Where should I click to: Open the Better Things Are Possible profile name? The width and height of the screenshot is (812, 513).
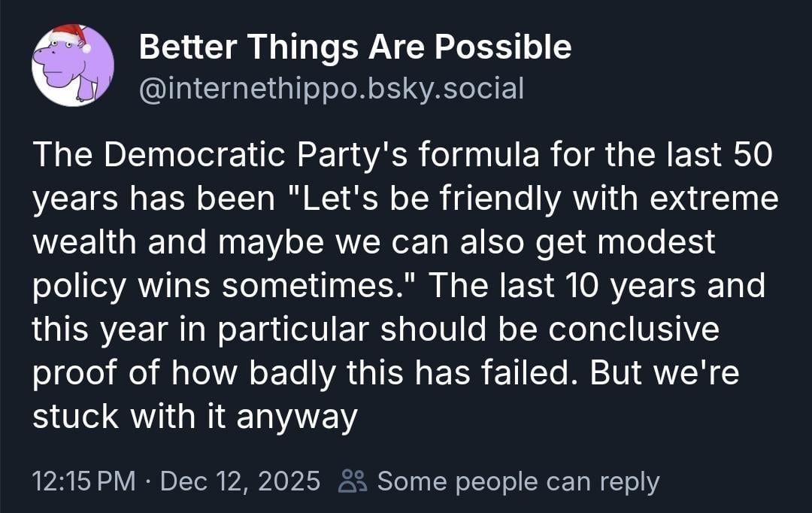355,47
